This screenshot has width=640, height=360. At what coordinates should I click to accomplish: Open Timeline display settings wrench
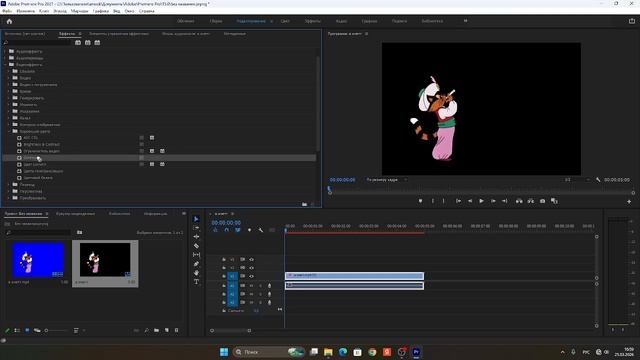pos(260,230)
